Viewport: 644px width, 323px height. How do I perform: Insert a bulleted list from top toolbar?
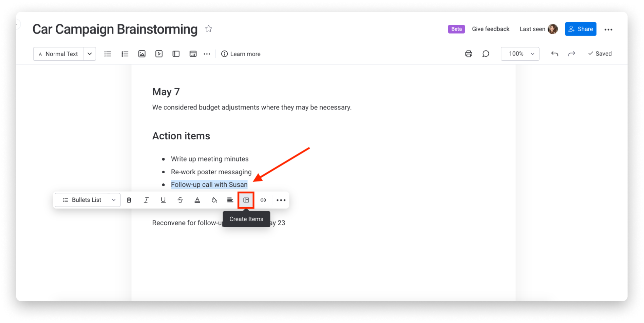tap(108, 54)
